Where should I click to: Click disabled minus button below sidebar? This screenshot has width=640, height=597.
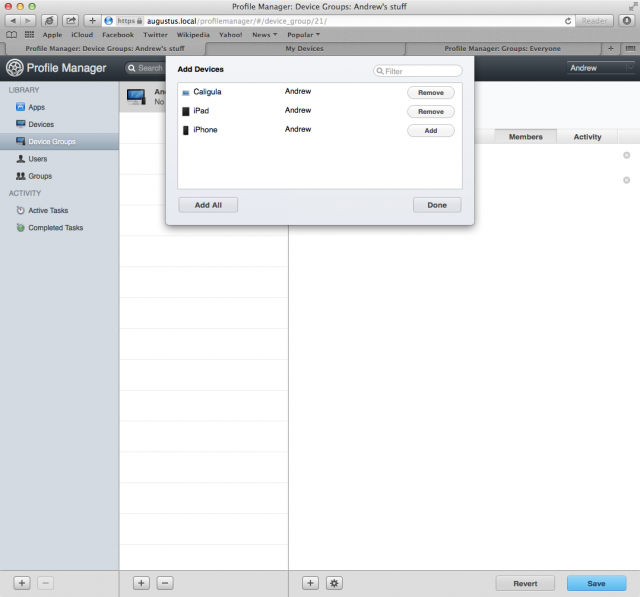click(x=46, y=583)
